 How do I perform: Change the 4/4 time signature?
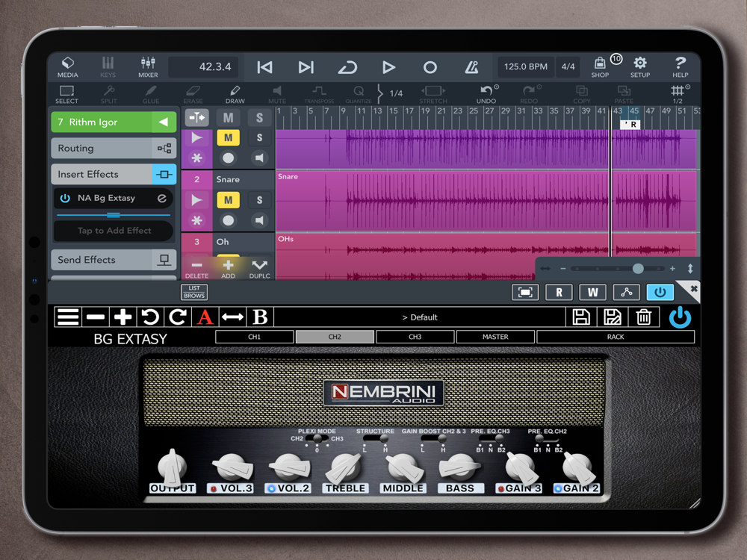click(568, 66)
